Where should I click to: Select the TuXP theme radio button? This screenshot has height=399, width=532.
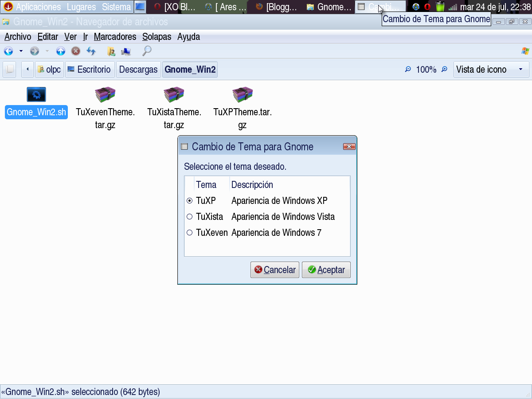(x=190, y=201)
